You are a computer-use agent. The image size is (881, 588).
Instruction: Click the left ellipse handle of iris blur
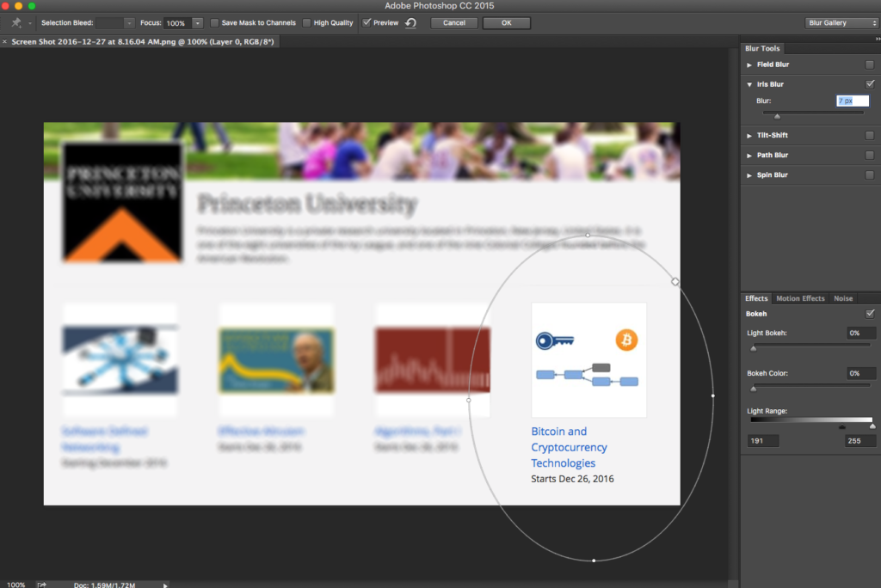[469, 401]
